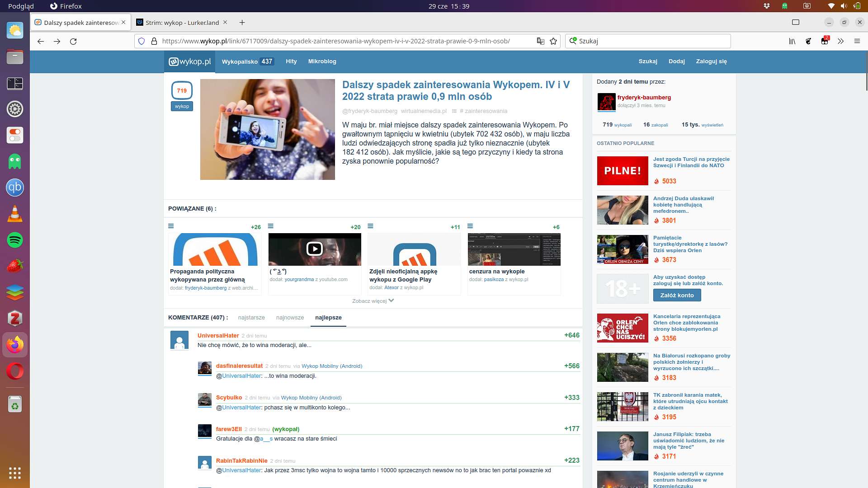Select the najlepsze comments tab

coord(328,318)
